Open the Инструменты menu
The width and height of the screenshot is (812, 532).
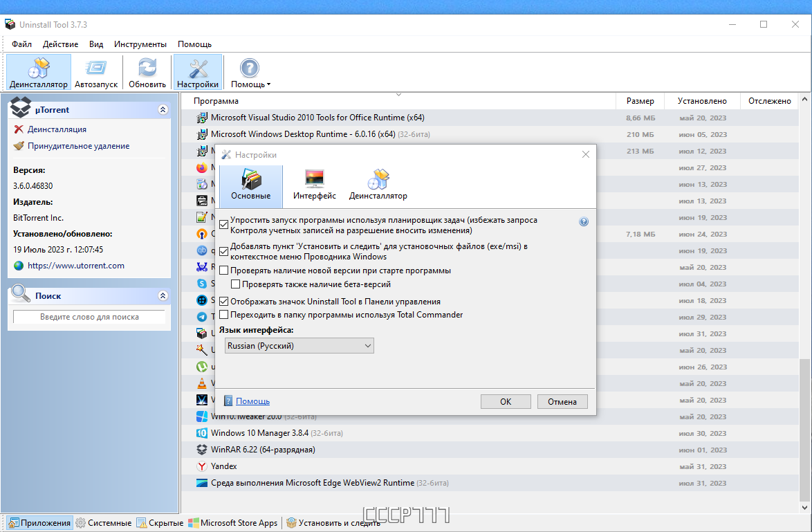coord(140,44)
